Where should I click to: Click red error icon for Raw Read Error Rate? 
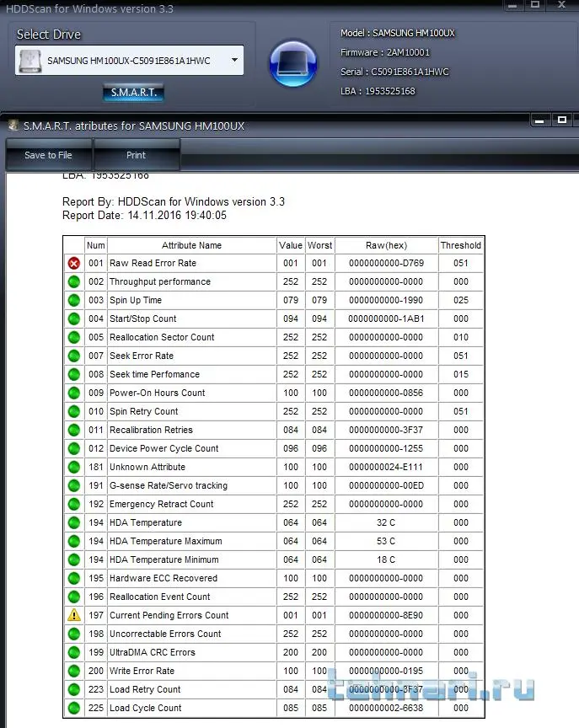tap(74, 263)
